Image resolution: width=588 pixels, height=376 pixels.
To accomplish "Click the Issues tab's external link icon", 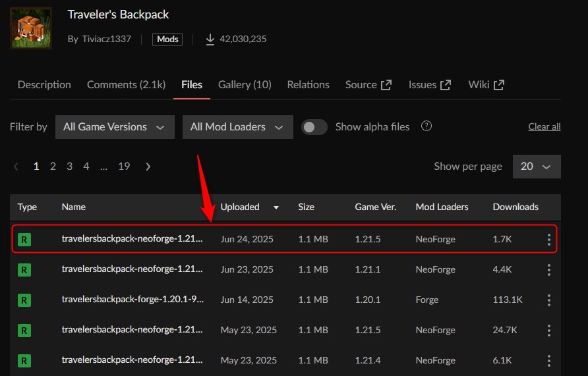I will pos(446,85).
